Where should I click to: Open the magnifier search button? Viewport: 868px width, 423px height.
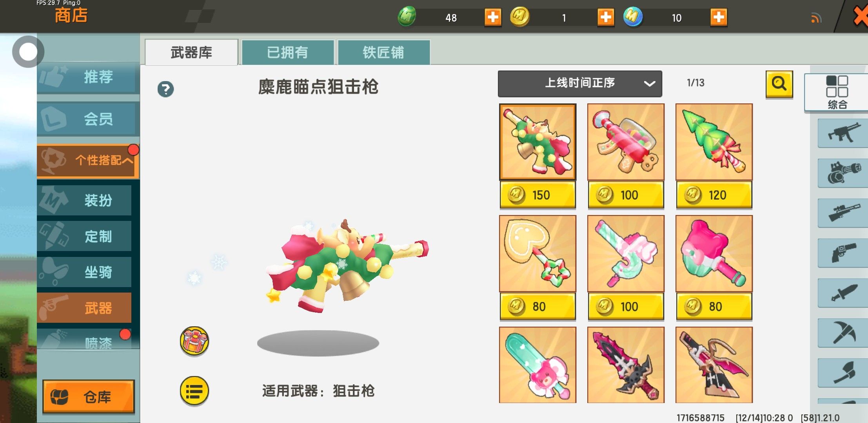pos(779,84)
